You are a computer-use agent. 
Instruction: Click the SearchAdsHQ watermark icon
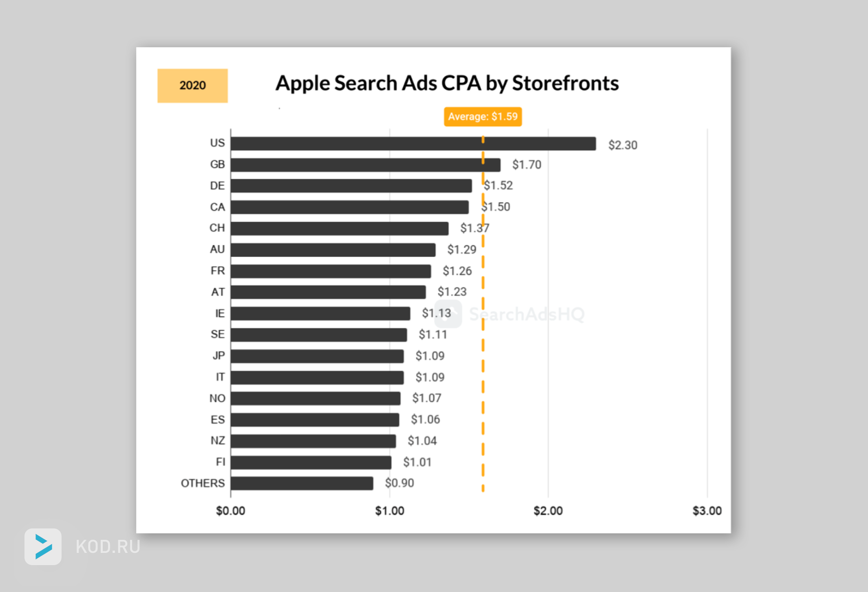[x=448, y=314]
